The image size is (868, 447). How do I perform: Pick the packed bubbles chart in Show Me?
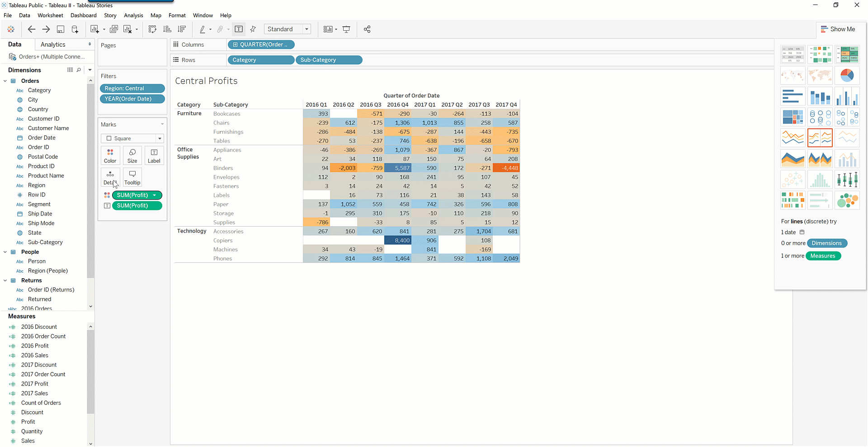[x=847, y=200]
